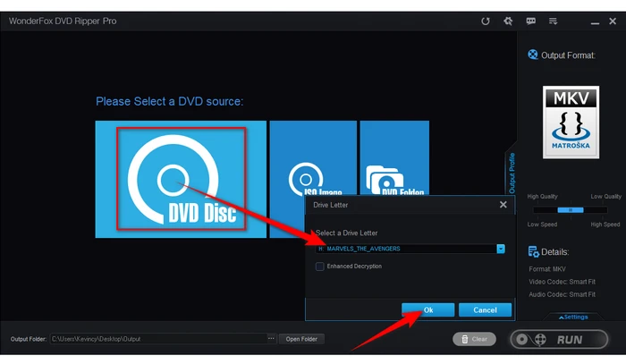Image resolution: width=626 pixels, height=364 pixels.
Task: Click the Output Format film reel icon
Action: [533, 55]
